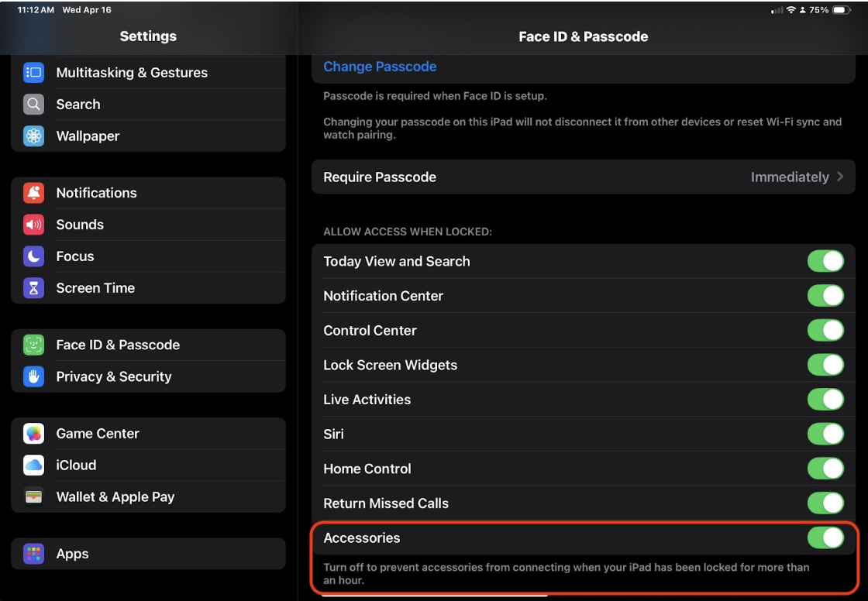
Task: Tap the ALLOW ACCESS WHEN LOCKED header
Action: (408, 232)
